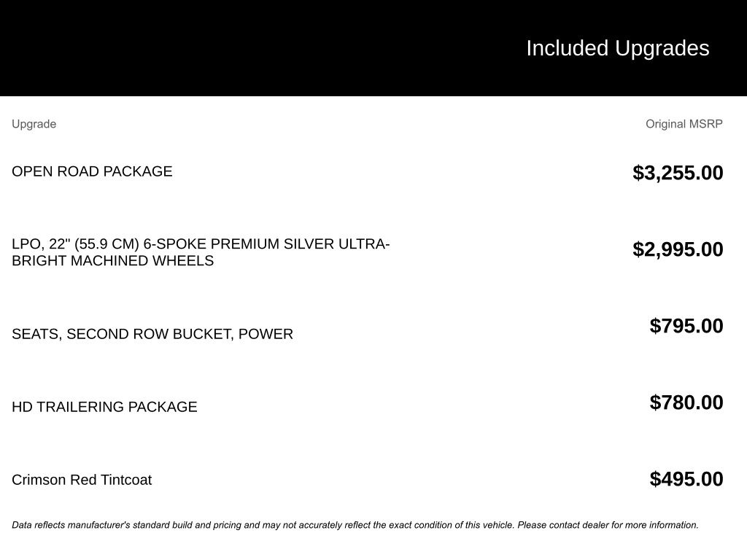The height and width of the screenshot is (560, 747).
Task: Click the Original MSRP column header
Action: click(684, 124)
